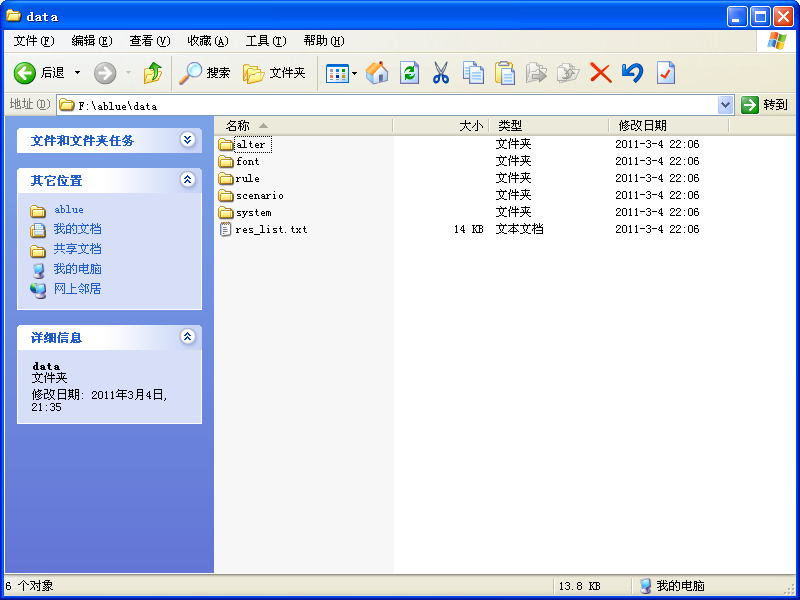
Task: Open the Properties checkmark icon
Action: (665, 73)
